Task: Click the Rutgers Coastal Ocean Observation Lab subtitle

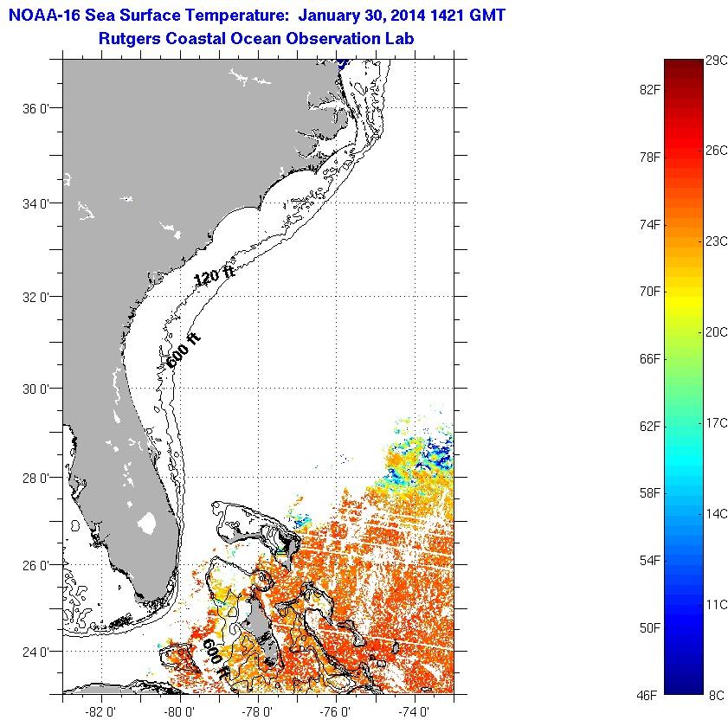Action: tap(256, 38)
